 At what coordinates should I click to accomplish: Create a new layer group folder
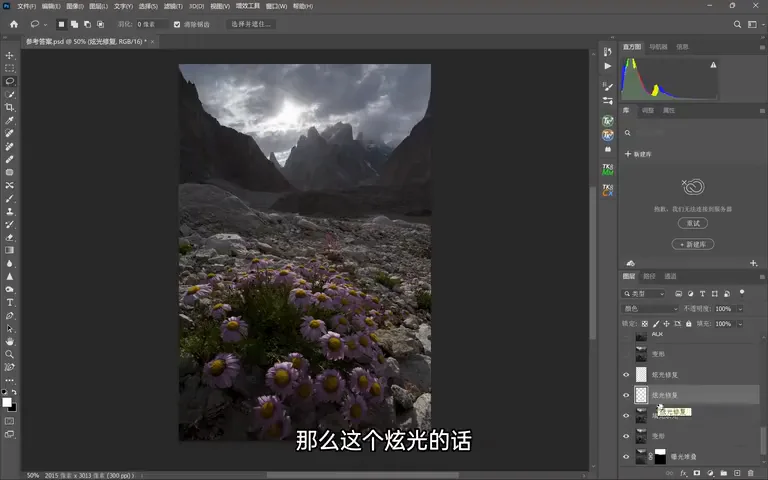724,473
